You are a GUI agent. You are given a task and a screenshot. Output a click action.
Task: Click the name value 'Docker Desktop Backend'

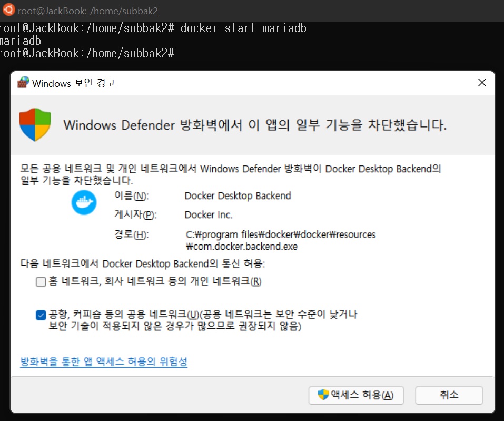[x=238, y=196]
